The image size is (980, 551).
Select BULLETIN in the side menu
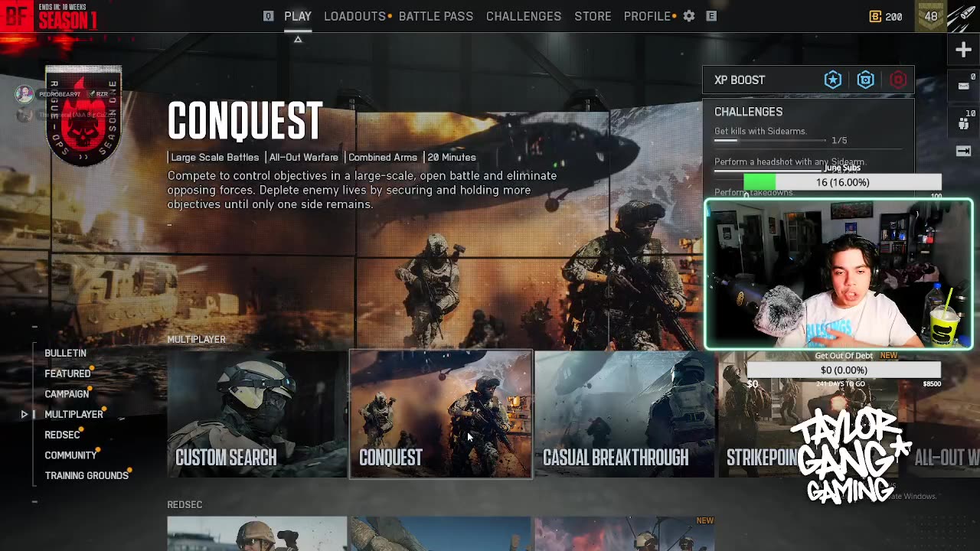coord(65,353)
